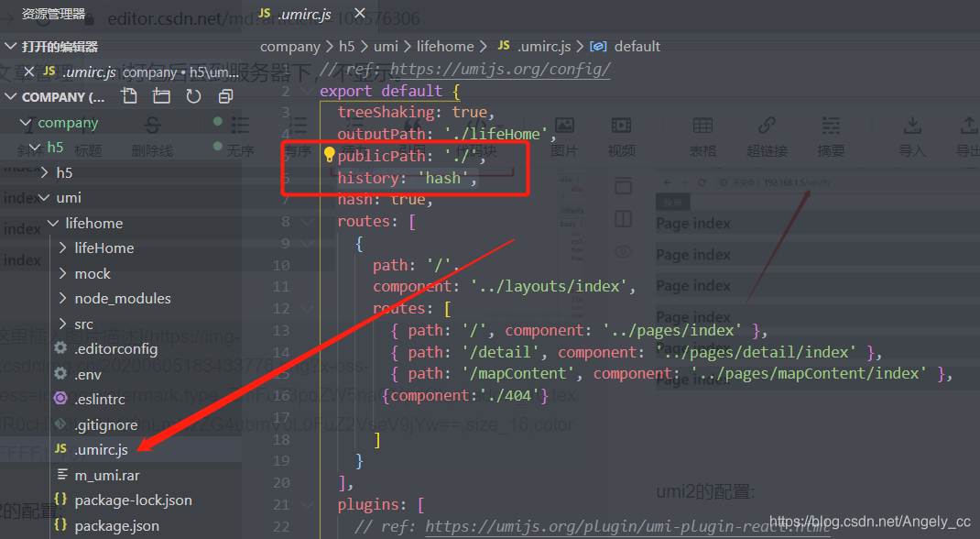980x539 pixels.
Task: Open .umirc.js from the file tree
Action: click(102, 449)
